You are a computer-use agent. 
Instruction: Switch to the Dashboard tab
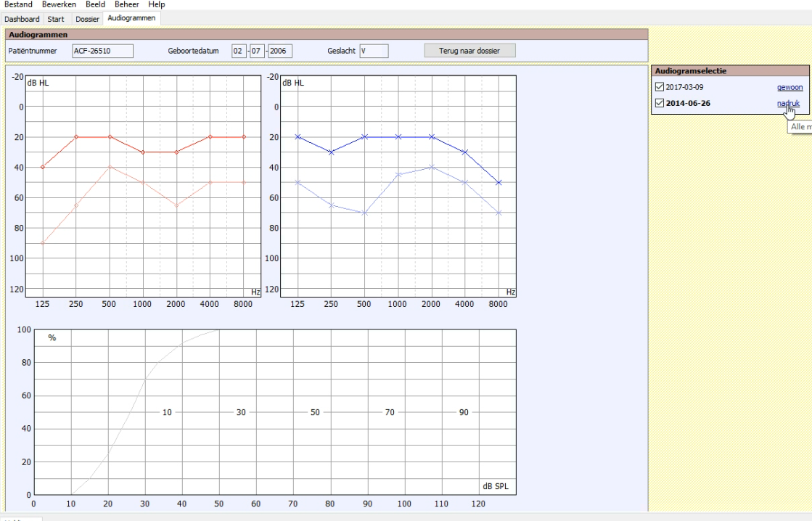(x=22, y=18)
